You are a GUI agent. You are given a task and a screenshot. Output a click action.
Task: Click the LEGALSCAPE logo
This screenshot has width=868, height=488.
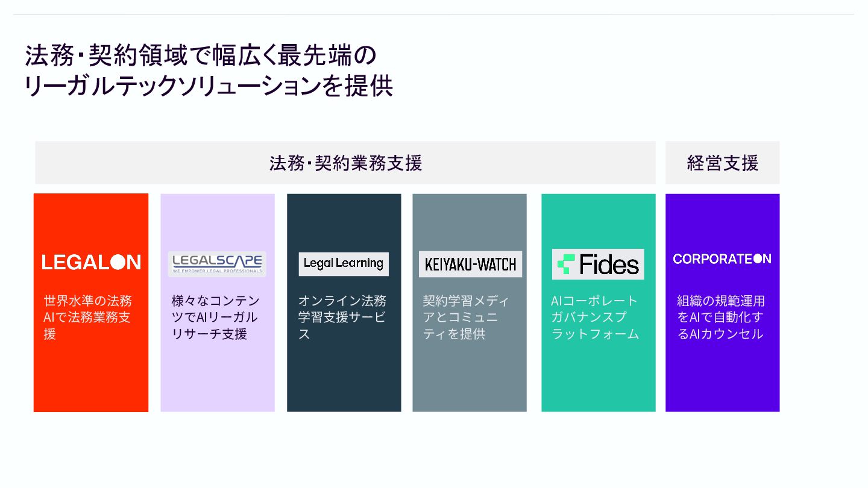[217, 264]
